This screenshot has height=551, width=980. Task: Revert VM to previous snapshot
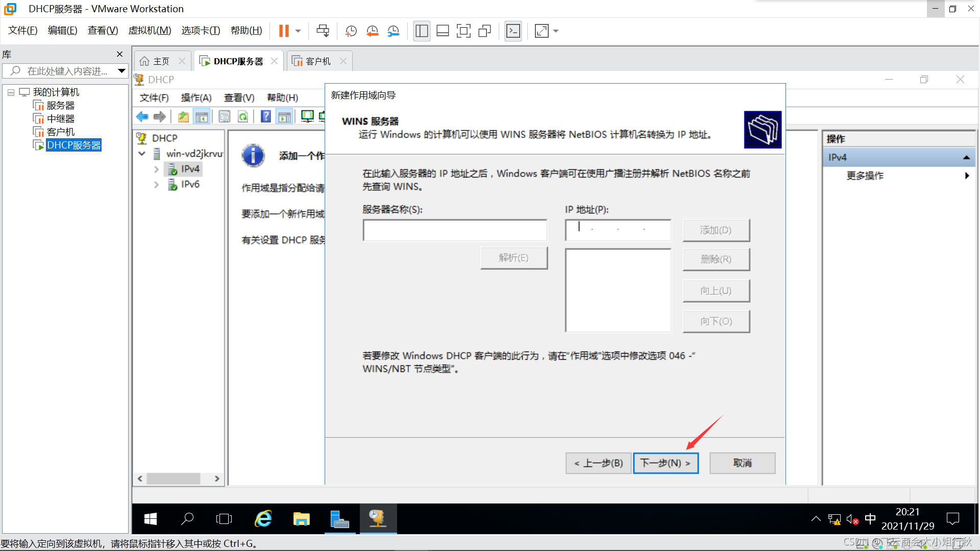[372, 31]
